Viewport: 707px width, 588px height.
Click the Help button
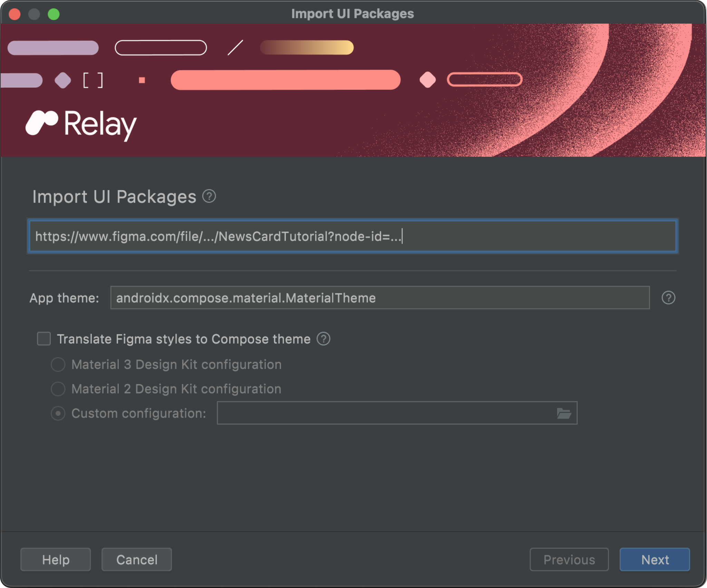pyautogui.click(x=55, y=559)
